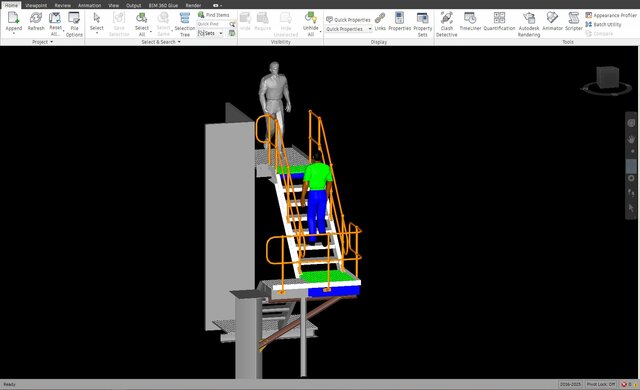Open the Output tab
This screenshot has height=390, width=640.
pos(133,5)
